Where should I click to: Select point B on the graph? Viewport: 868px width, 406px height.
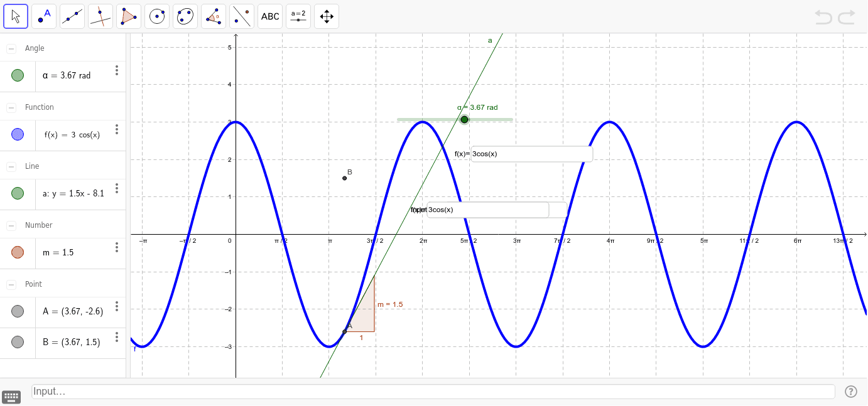(x=344, y=178)
